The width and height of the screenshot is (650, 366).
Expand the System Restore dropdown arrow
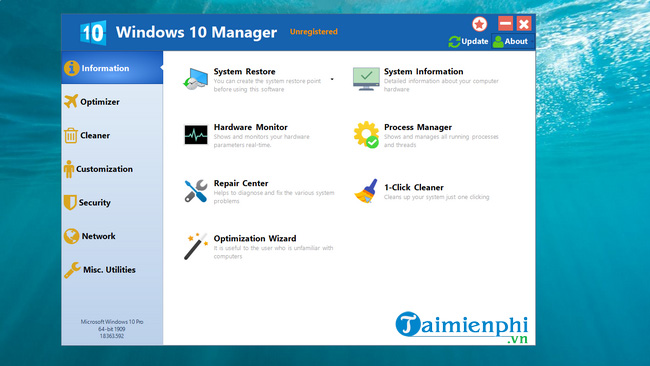332,79
